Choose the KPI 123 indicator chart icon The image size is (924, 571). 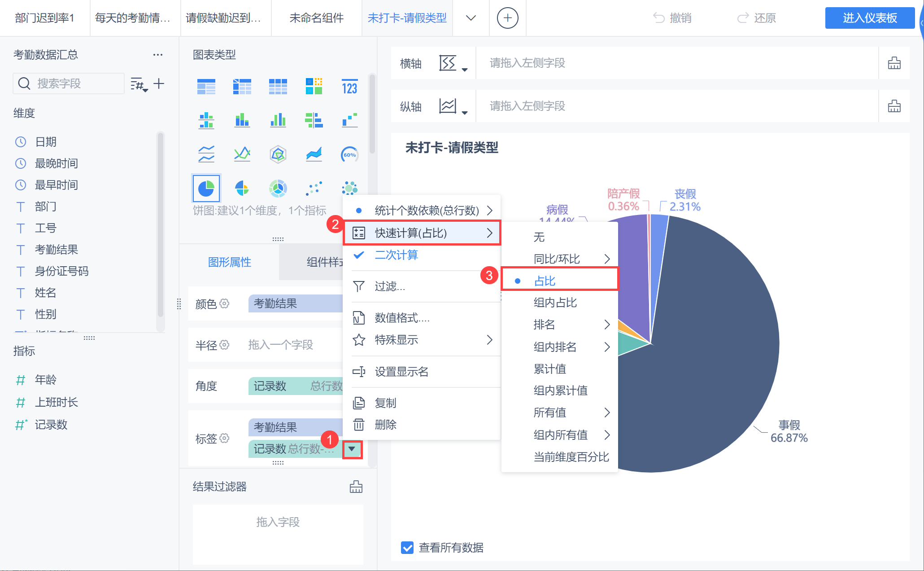(349, 87)
